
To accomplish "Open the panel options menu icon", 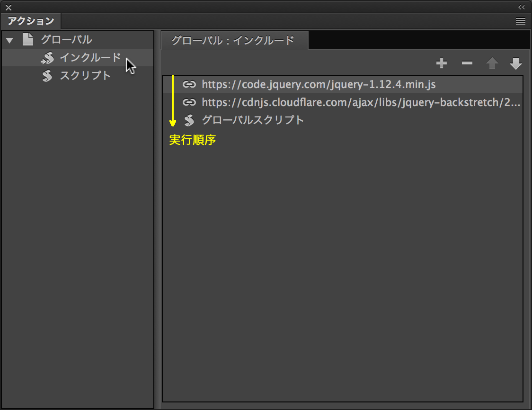I will (521, 21).
